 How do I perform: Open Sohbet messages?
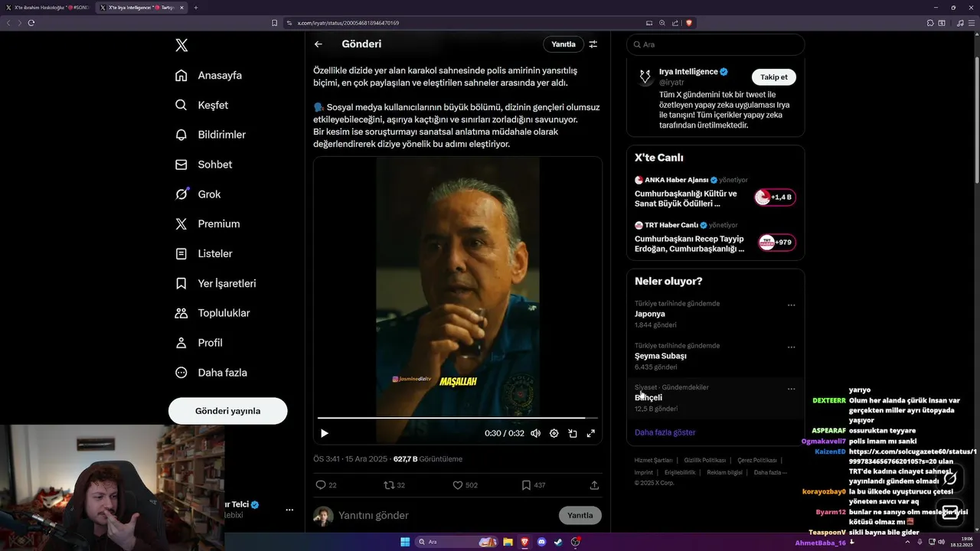coord(203,165)
